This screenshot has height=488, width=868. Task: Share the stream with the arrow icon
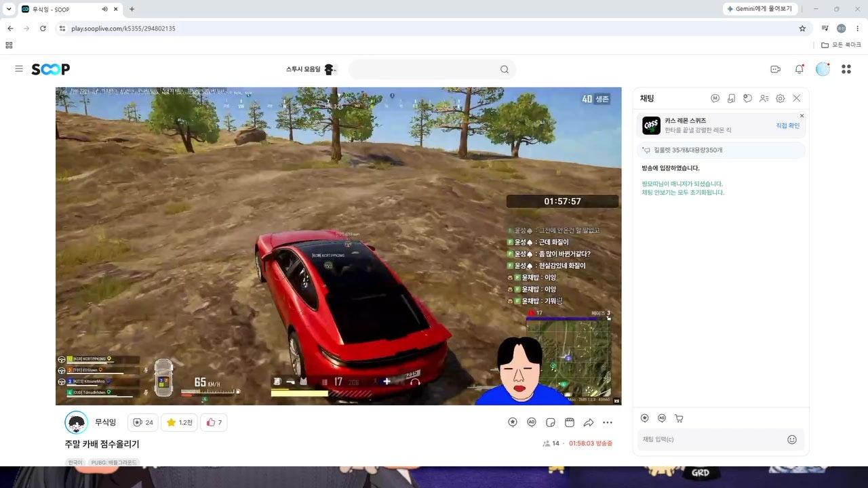[589, 422]
